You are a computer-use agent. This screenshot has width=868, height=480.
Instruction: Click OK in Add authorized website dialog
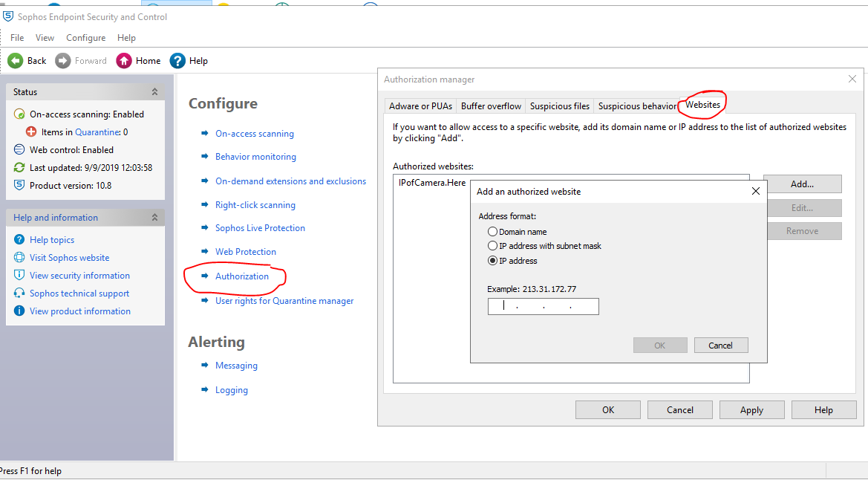click(660, 346)
